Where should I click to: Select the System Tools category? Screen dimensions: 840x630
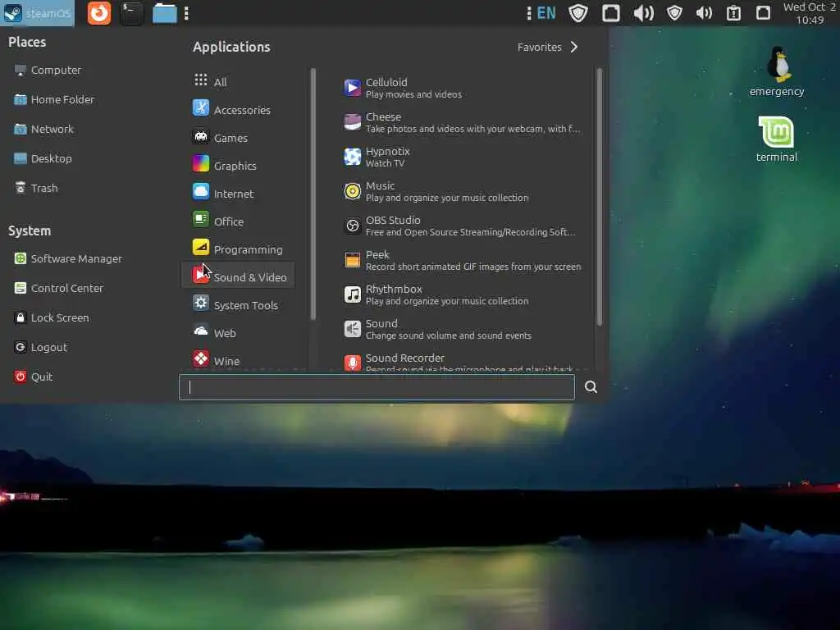tap(237, 305)
